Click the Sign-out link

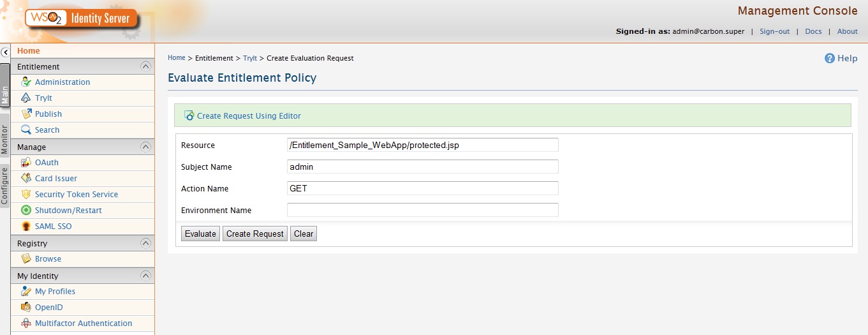click(x=774, y=31)
